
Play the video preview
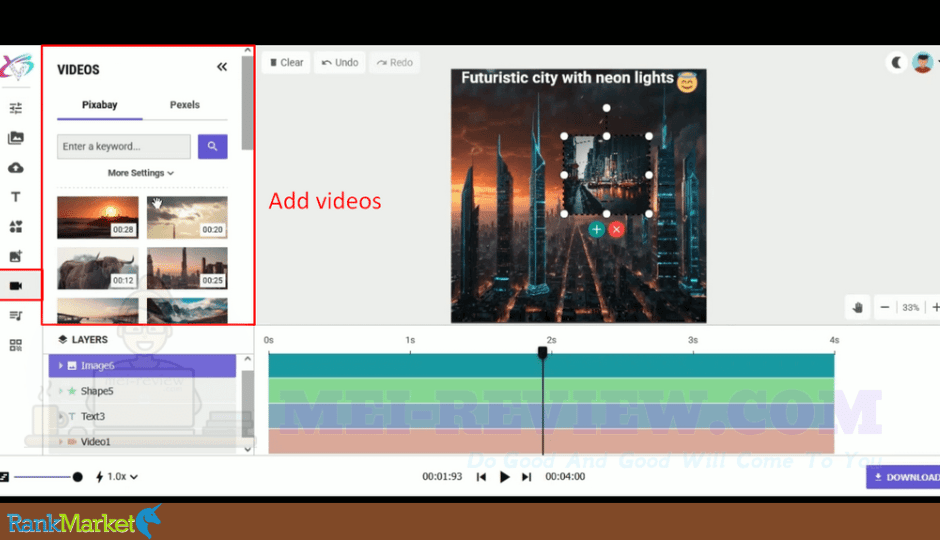(504, 477)
